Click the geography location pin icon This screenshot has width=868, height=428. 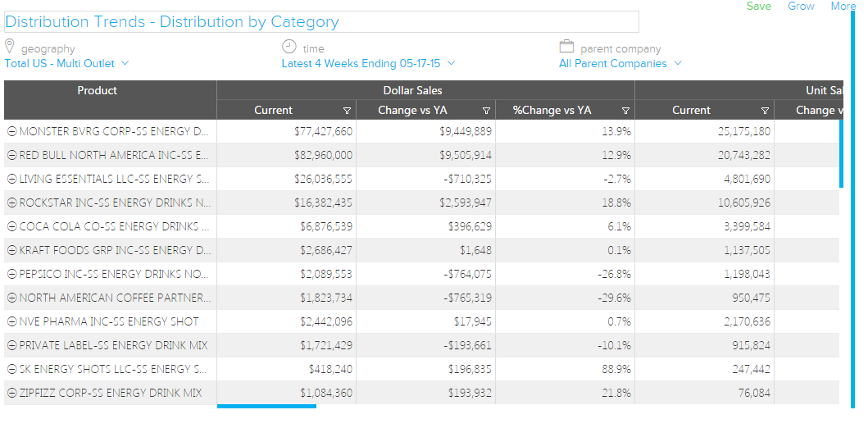coord(10,47)
